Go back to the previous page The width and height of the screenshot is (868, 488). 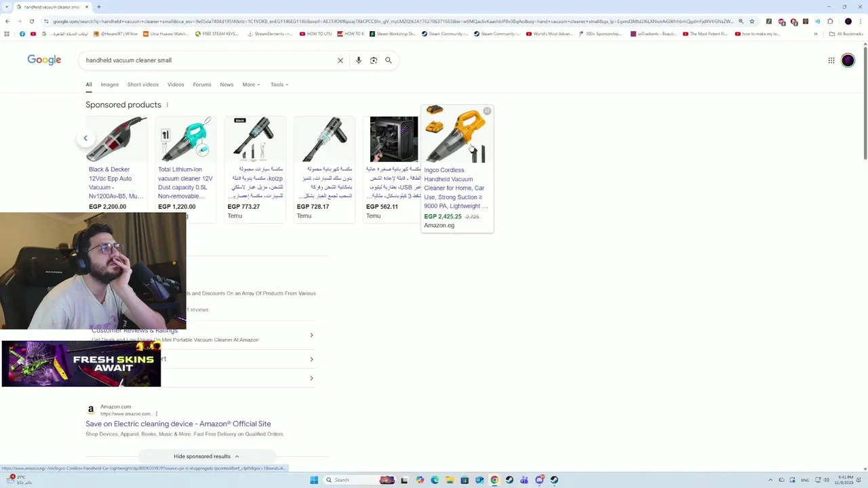7,21
